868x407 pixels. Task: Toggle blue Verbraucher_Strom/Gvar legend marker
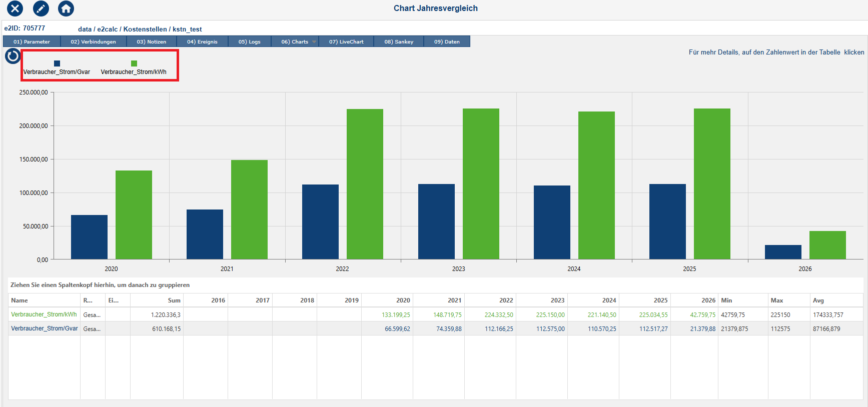(57, 63)
